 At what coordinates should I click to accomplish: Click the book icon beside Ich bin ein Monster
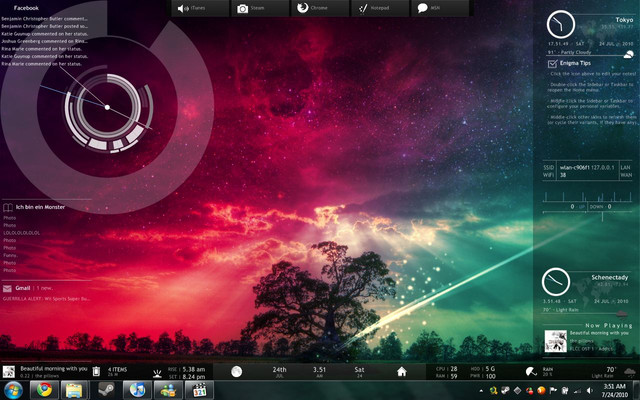pos(8,207)
